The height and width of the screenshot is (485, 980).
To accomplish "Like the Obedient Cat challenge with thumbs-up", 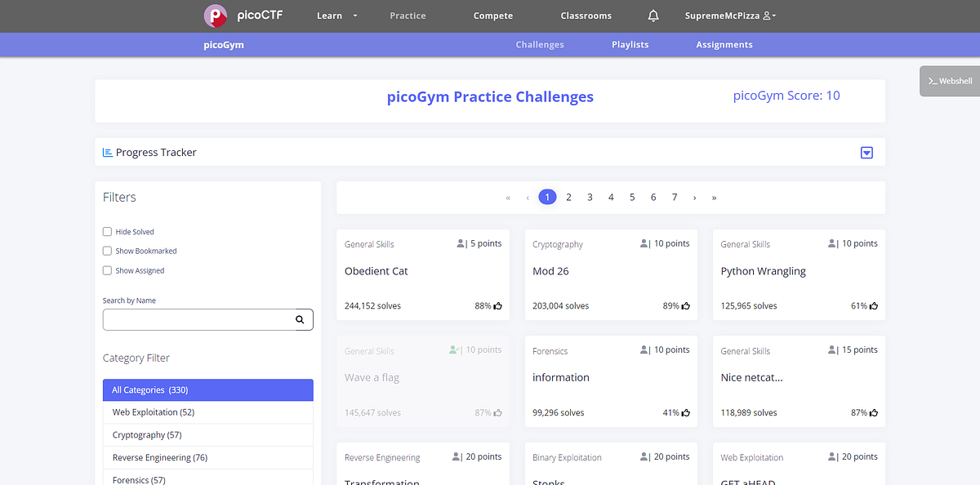I will click(x=498, y=305).
